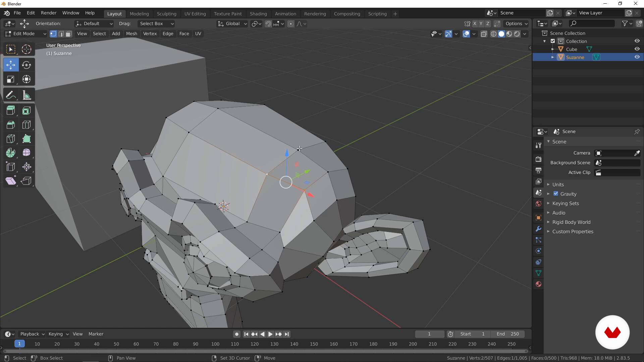The width and height of the screenshot is (644, 362).
Task: Toggle snapping magnet
Action: (x=268, y=24)
